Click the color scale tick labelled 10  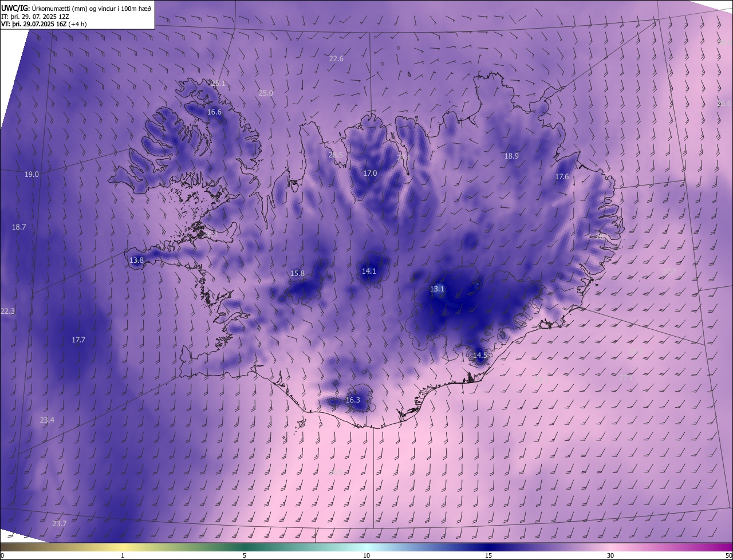tap(366, 555)
